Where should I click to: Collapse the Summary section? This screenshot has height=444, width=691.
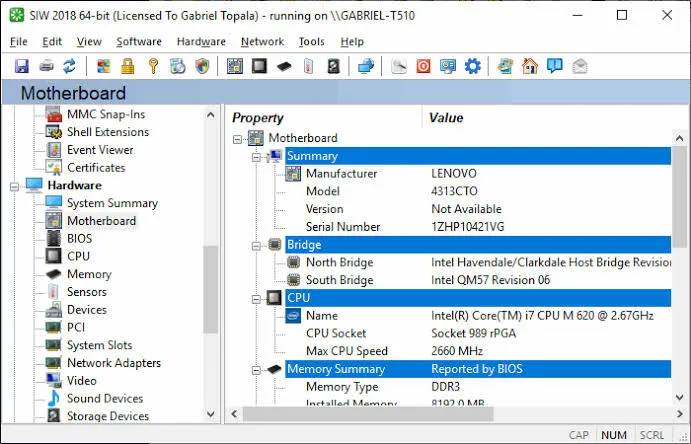(256, 157)
